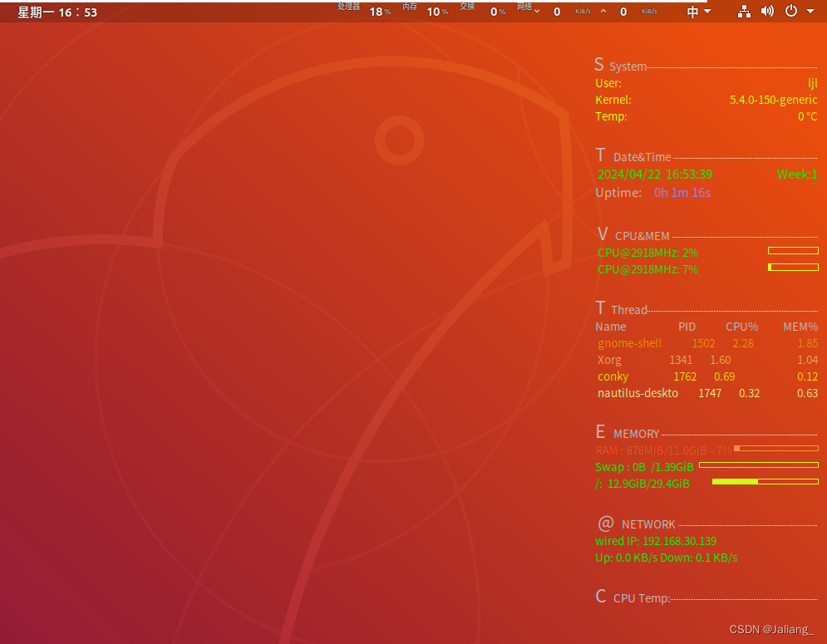Expand the system menu arrow beside power
The image size is (827, 644).
tap(810, 11)
